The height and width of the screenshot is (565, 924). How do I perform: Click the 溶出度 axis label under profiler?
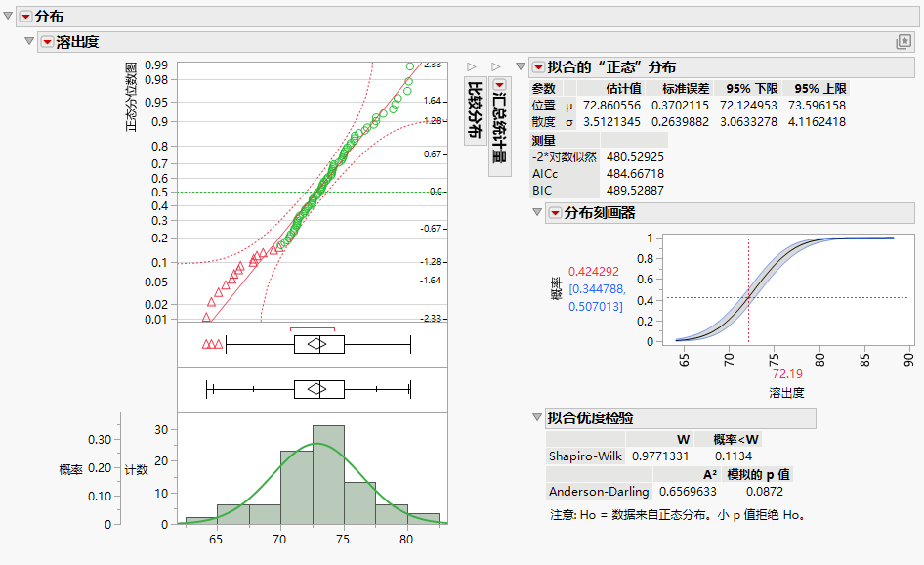(786, 392)
